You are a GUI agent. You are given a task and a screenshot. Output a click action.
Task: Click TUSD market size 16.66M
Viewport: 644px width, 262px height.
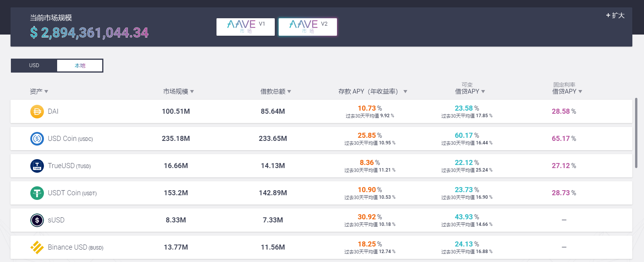176,166
